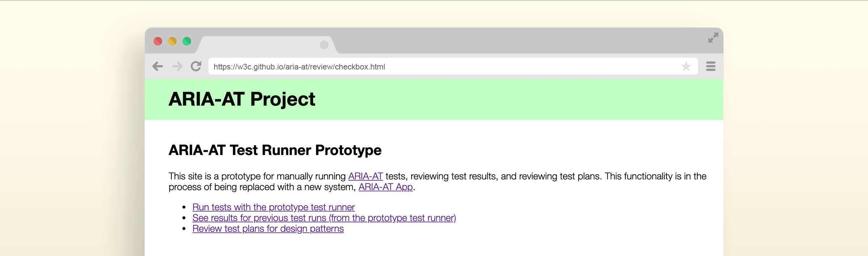Click the green maximize window button
The height and width of the screenshot is (256, 868).
point(187,41)
